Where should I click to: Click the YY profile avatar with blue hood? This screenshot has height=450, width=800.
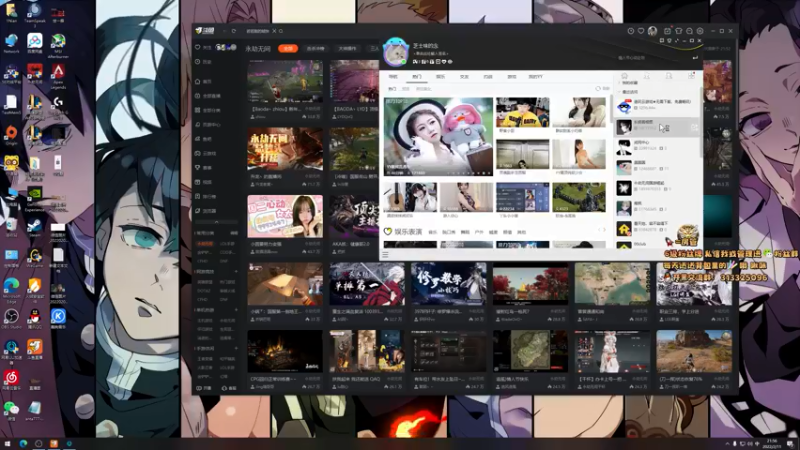point(396,52)
